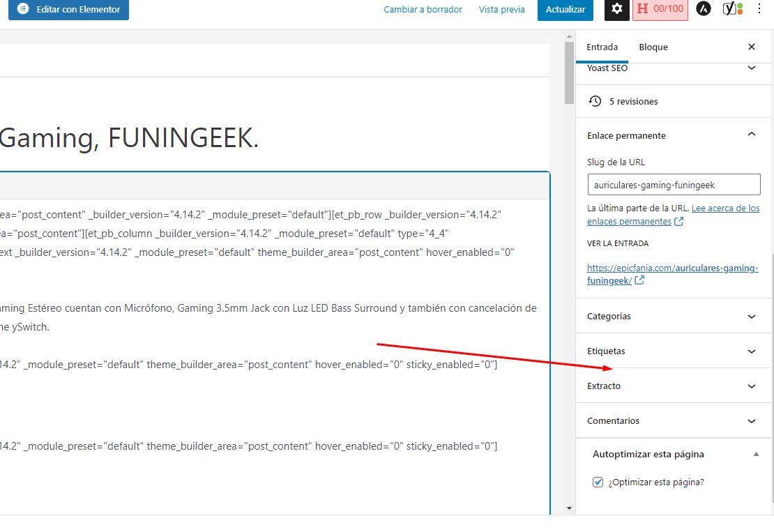Click the editor scrollbar down arrow
The width and height of the screenshot is (774, 532).
click(x=569, y=508)
